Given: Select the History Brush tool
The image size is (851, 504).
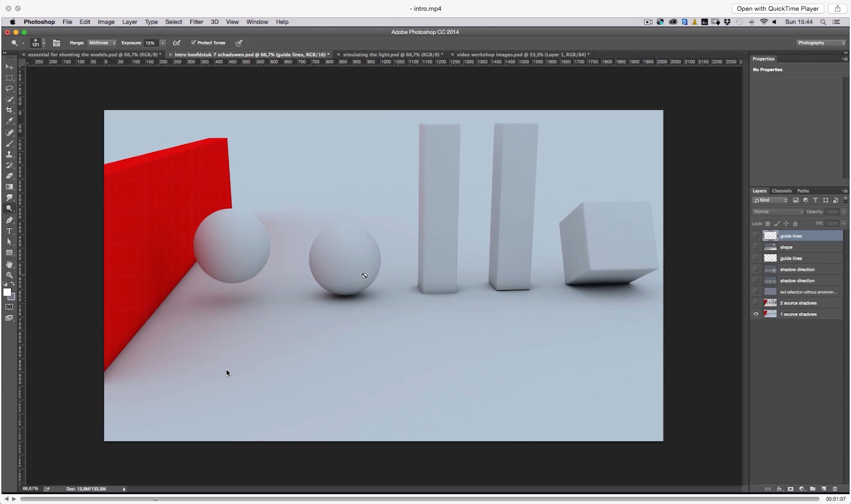Looking at the screenshot, I should [x=9, y=165].
